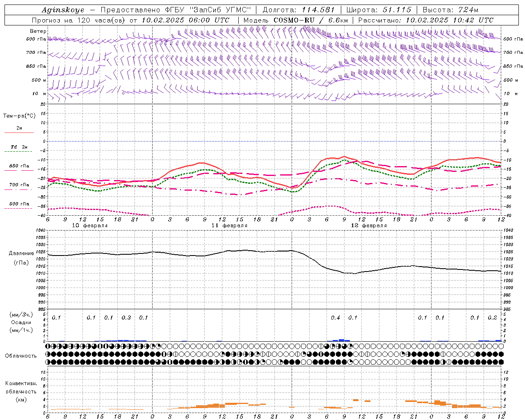The image size is (525, 420).
Task: Click the 20 tick on left temperature axis
Action: 43,104
